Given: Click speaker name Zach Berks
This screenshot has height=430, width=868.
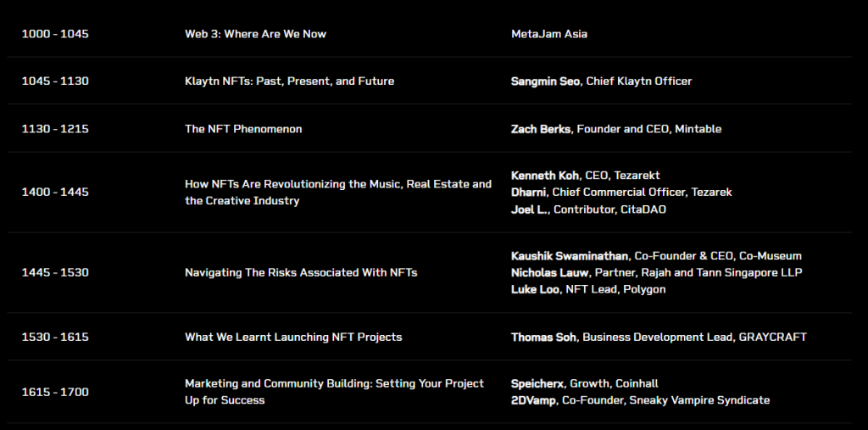Looking at the screenshot, I should [540, 129].
